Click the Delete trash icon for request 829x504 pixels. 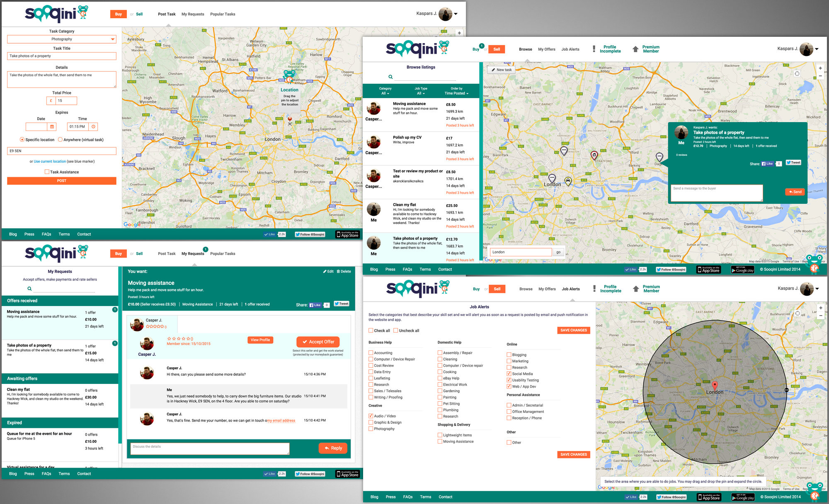tap(338, 272)
